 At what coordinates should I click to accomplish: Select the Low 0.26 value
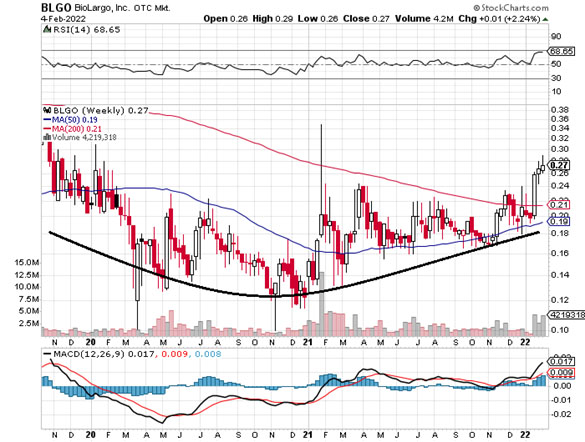317,19
